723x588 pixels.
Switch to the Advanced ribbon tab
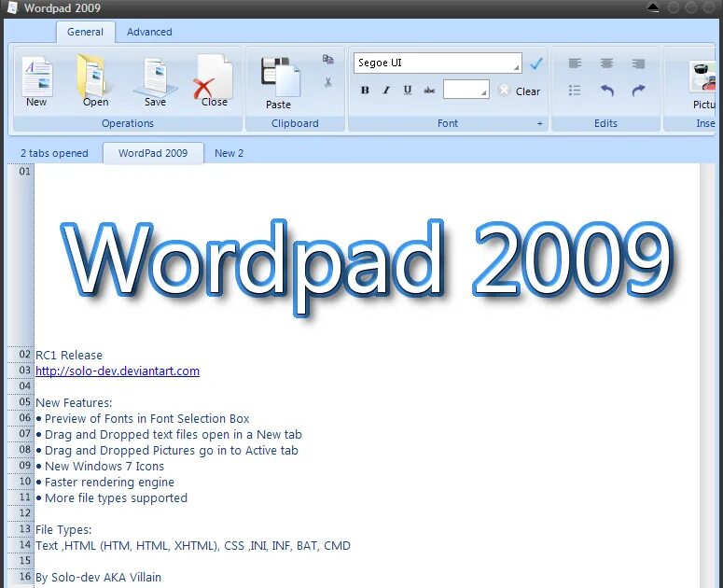pos(149,32)
